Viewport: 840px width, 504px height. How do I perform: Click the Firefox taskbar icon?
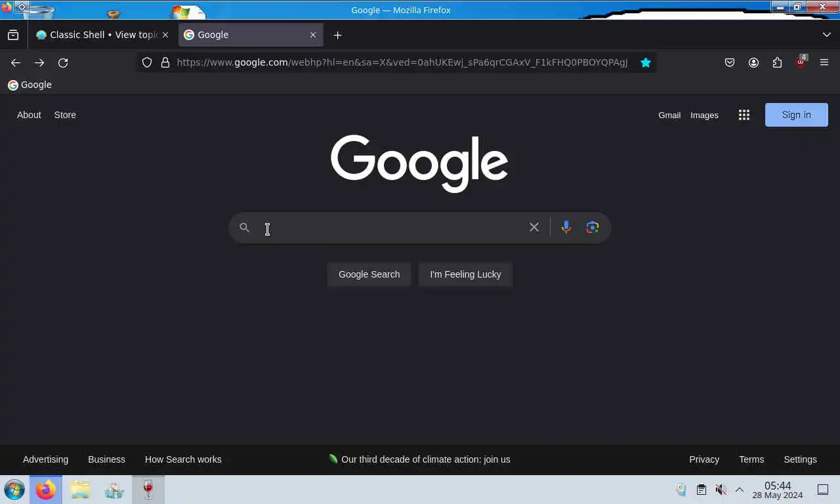46,490
